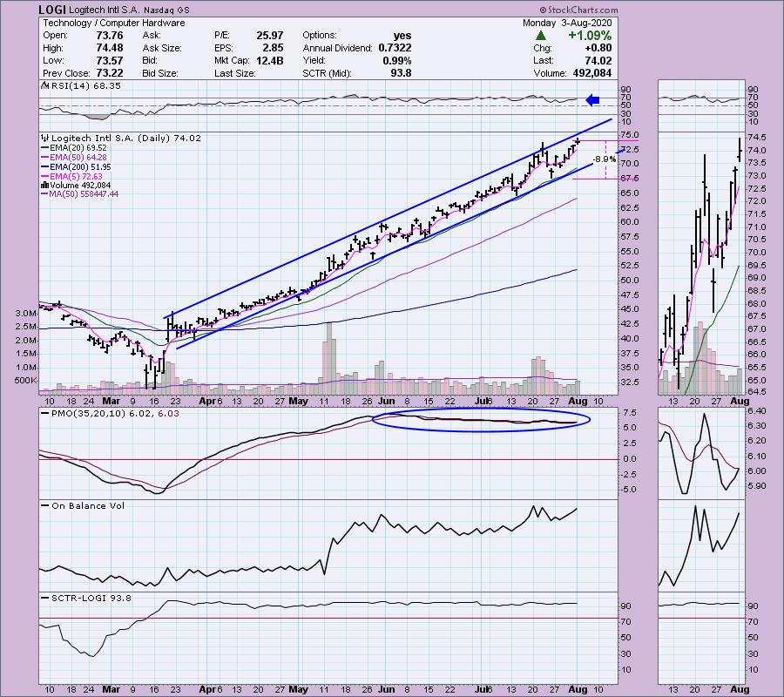Click the EMA(50) 64.28 legend entry
This screenshot has width=784, height=697.
(x=78, y=158)
